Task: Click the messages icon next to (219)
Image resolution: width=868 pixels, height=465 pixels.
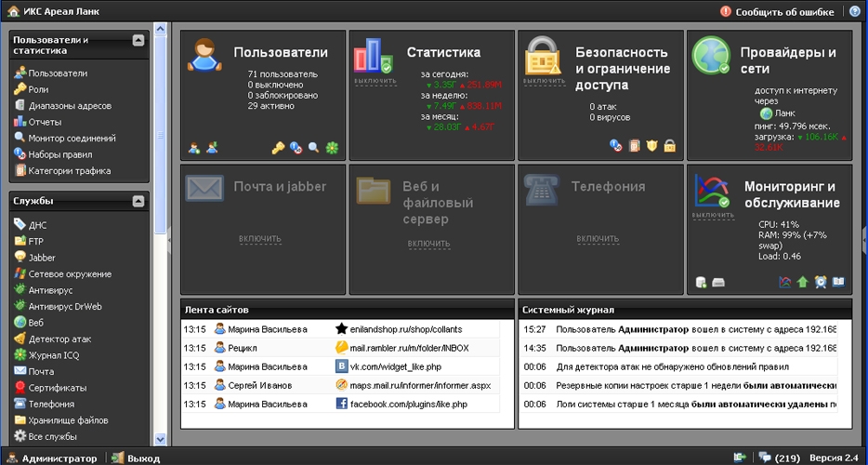Action: pyautogui.click(x=764, y=458)
